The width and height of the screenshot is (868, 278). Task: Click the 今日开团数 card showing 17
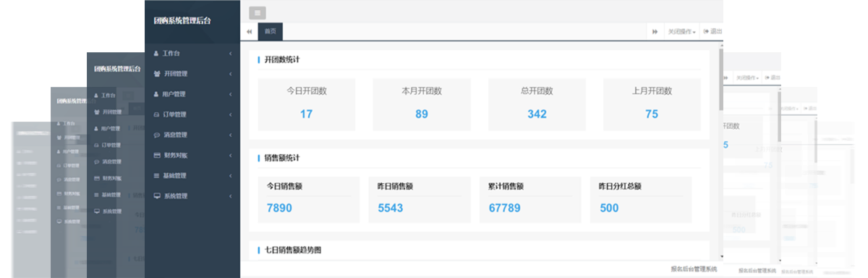click(307, 104)
